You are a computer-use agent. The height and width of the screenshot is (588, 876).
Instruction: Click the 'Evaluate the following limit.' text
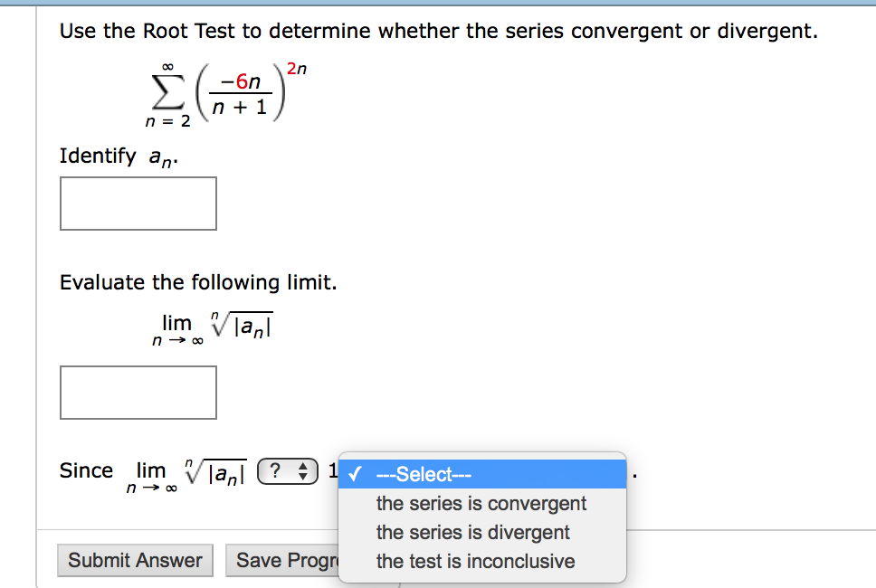coord(198,282)
